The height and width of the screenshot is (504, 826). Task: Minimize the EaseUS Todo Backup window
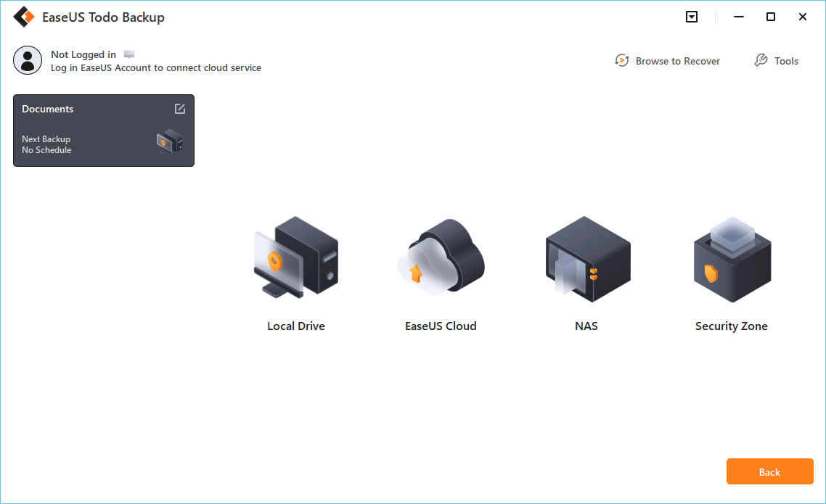[739, 17]
